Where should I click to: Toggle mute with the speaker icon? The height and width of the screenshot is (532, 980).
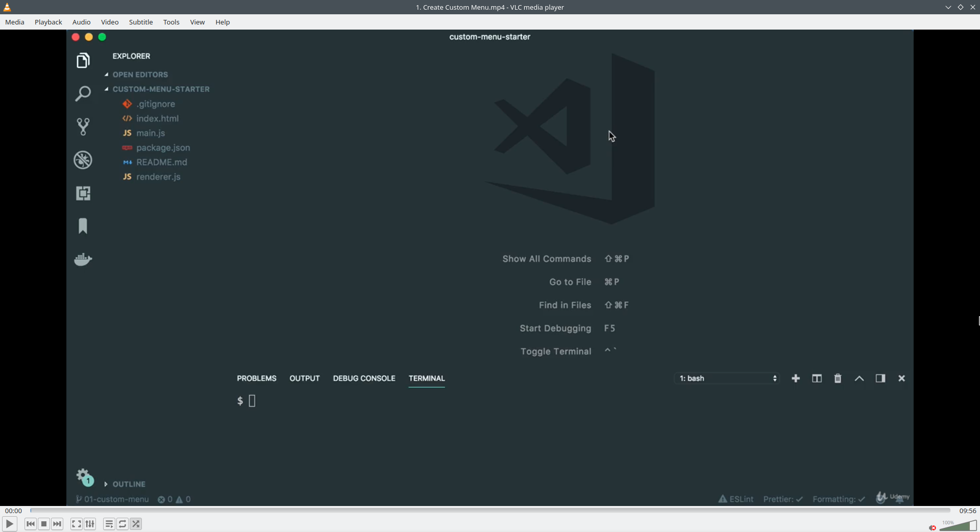pyautogui.click(x=933, y=528)
